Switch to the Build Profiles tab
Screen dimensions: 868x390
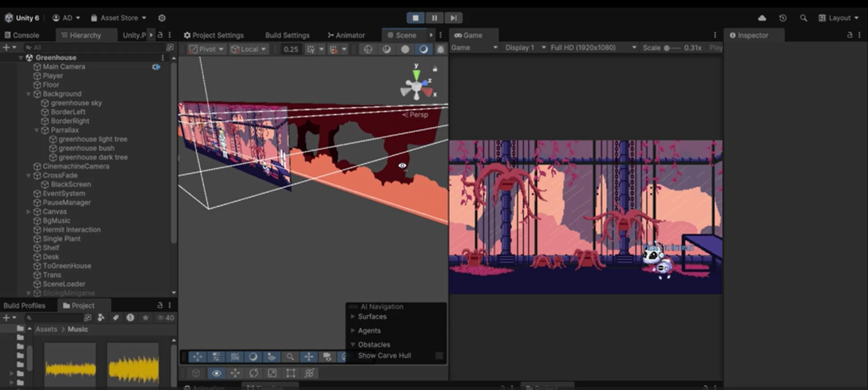tap(24, 305)
